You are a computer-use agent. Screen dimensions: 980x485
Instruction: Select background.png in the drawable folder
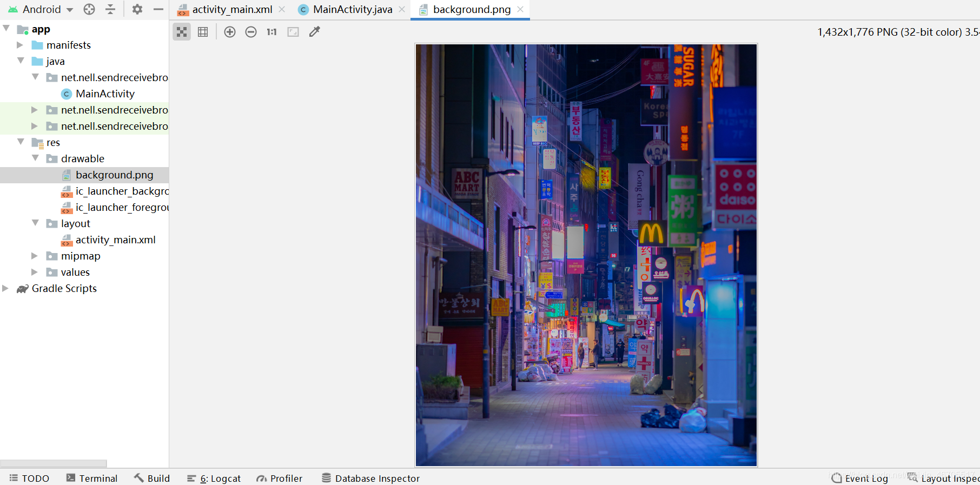click(x=84, y=175)
